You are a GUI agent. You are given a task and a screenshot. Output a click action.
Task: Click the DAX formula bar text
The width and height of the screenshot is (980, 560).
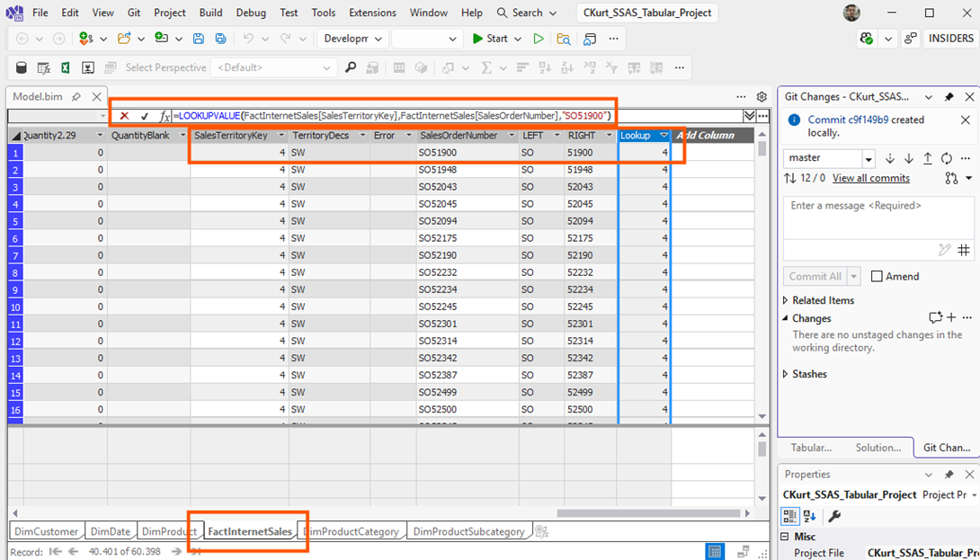click(x=393, y=116)
